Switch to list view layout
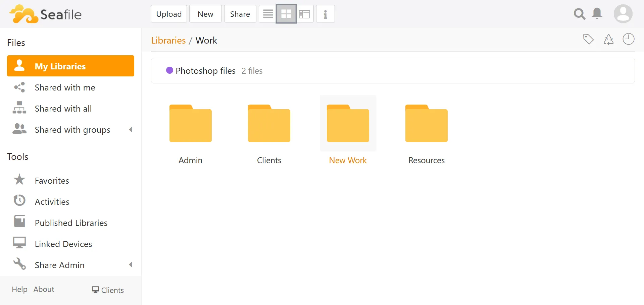Image resolution: width=644 pixels, height=305 pixels. pos(267,14)
